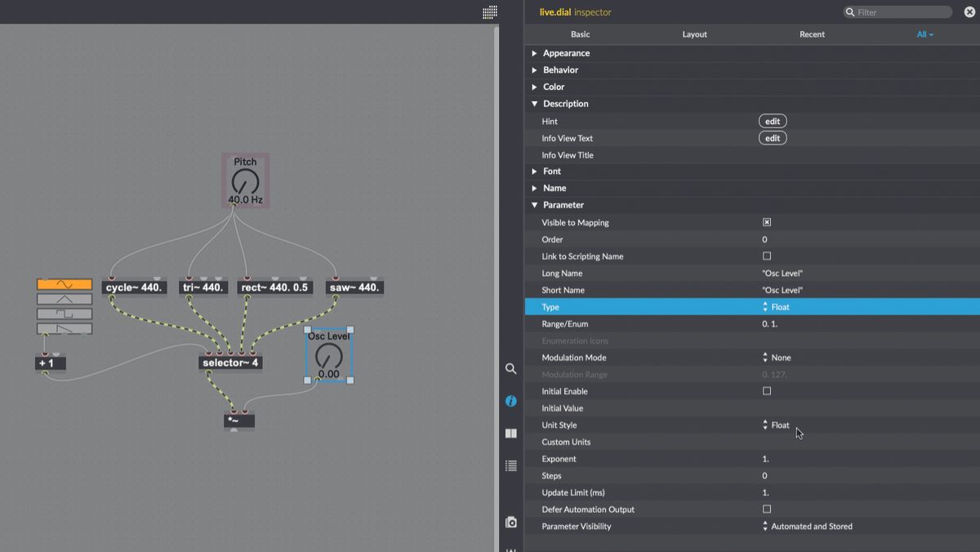The image size is (980, 552).
Task: Open the All tab dropdown
Action: point(924,34)
